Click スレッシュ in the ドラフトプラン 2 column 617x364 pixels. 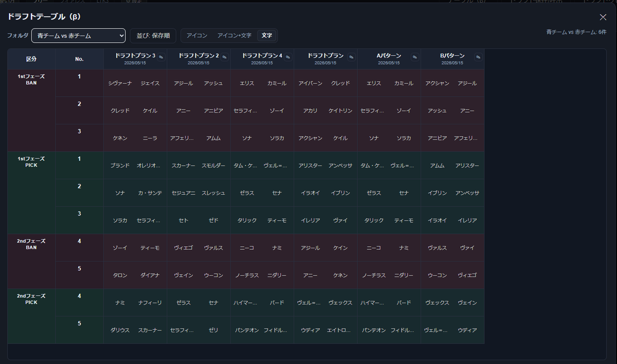[x=213, y=193]
